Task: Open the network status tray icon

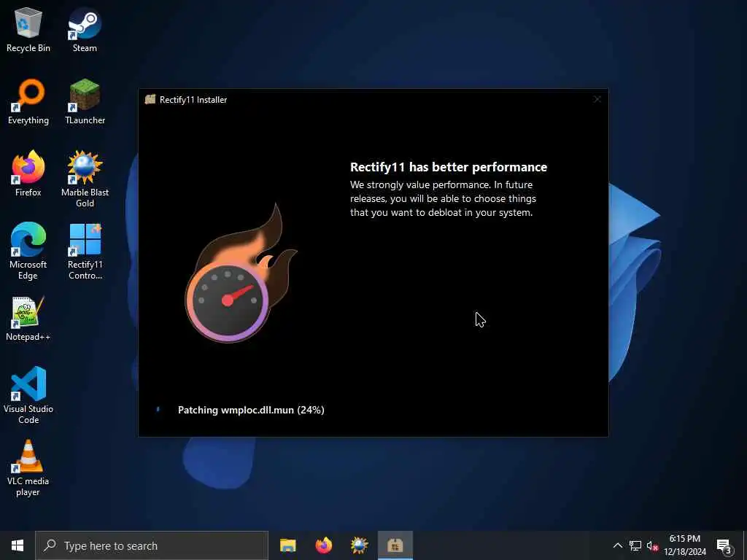Action: (x=635, y=545)
